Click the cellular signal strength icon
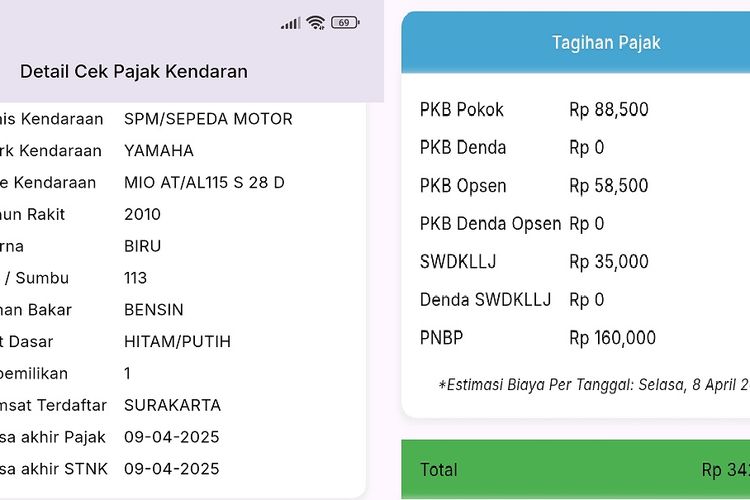 tap(290, 23)
